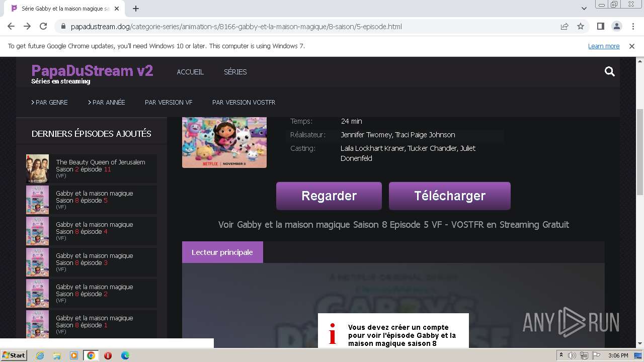This screenshot has width=644, height=362.
Task: Expand PAR GENRE menu
Action: [49, 102]
